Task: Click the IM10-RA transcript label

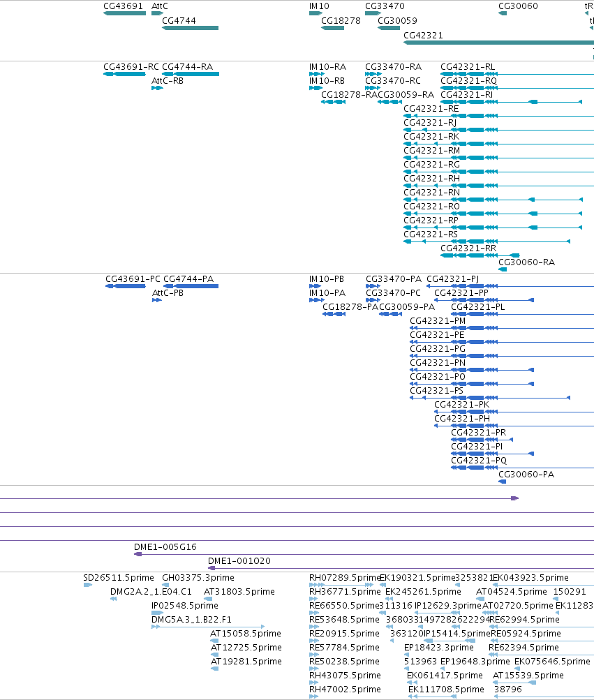Action: pyautogui.click(x=328, y=66)
